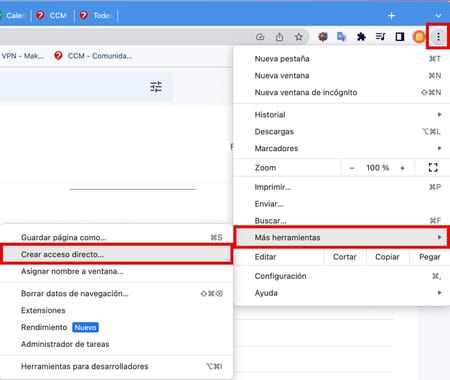The width and height of the screenshot is (450, 380).
Task: Expand the Más herramientas submenu
Action: coord(342,237)
